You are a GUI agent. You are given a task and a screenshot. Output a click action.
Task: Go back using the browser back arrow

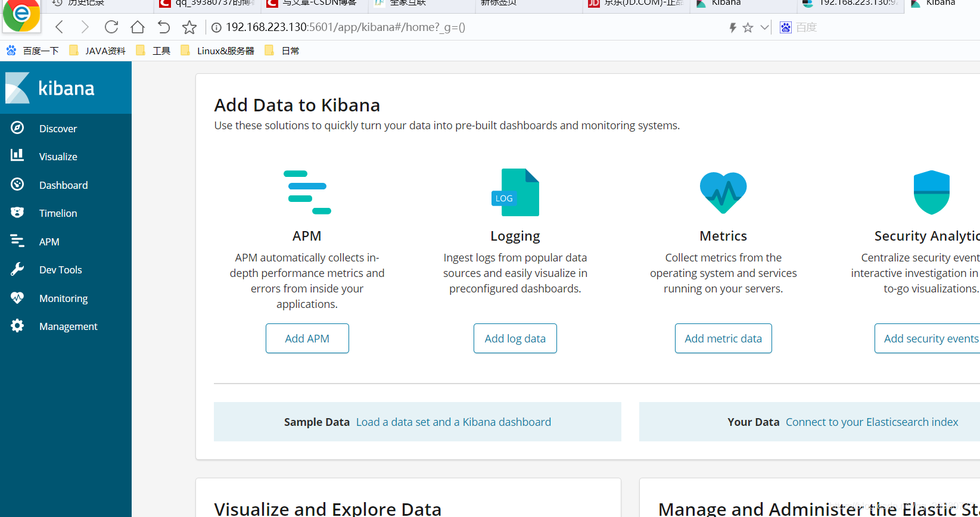(x=59, y=27)
